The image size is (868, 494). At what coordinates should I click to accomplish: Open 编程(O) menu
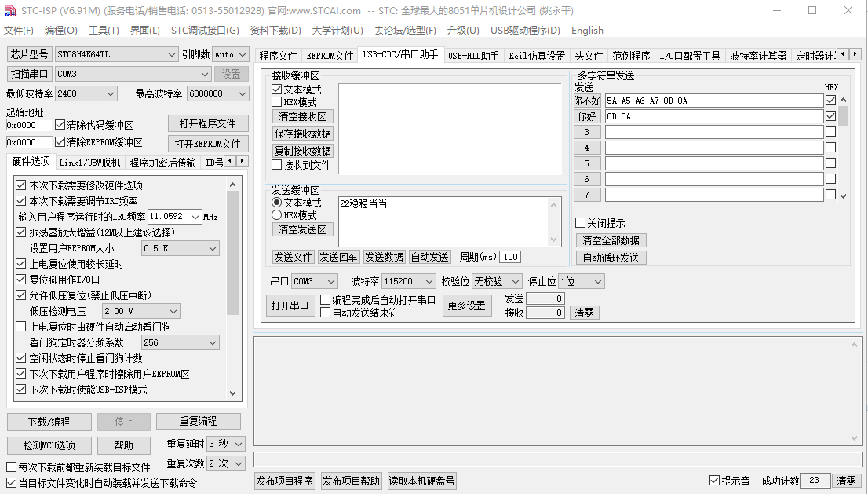(x=61, y=31)
